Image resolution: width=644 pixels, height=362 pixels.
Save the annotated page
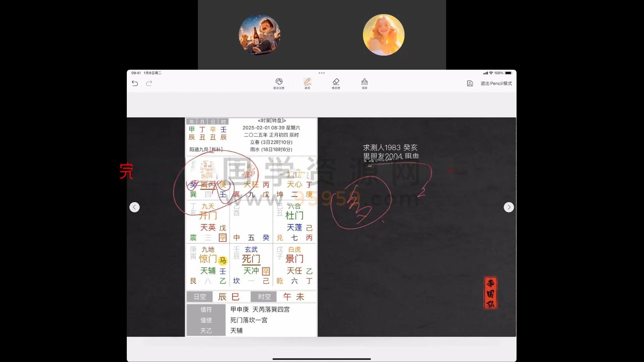tap(470, 83)
